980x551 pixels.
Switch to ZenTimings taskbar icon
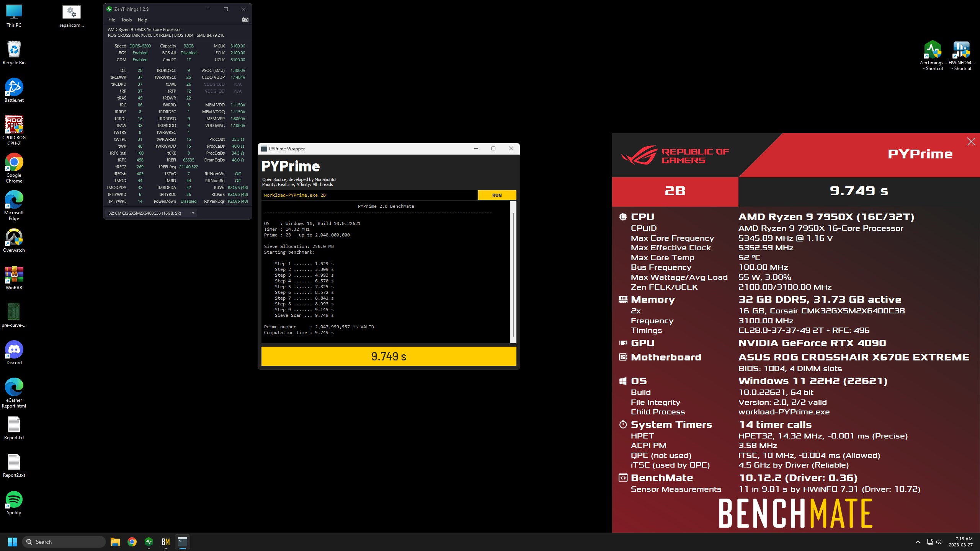click(x=149, y=542)
